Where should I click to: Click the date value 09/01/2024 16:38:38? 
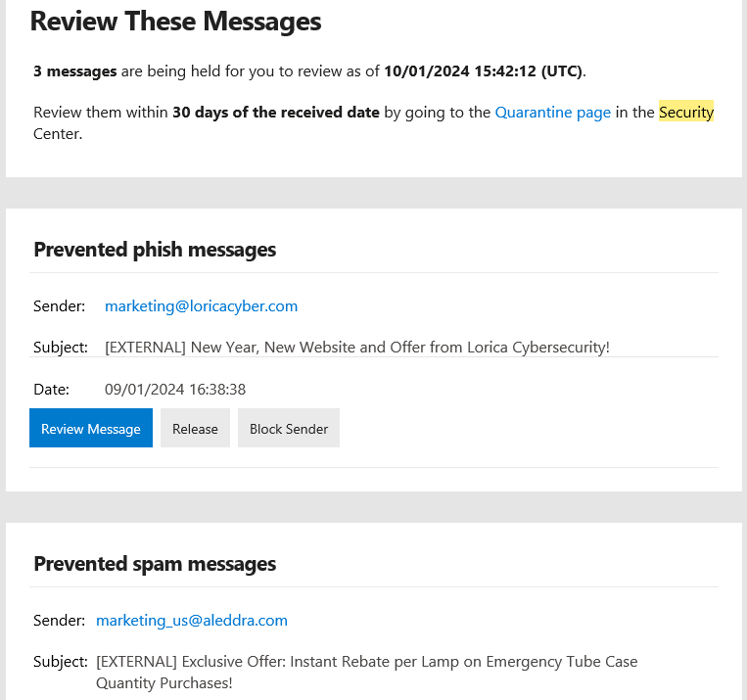click(x=174, y=390)
